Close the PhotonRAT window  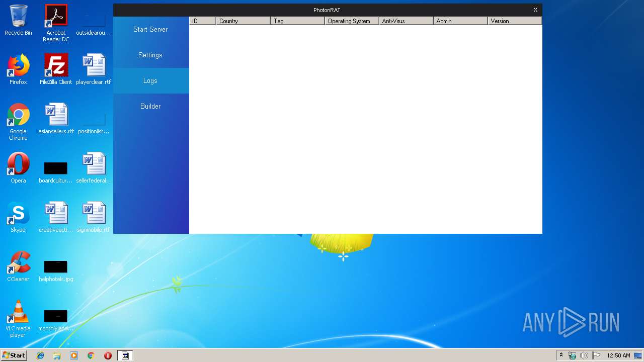coord(535,10)
